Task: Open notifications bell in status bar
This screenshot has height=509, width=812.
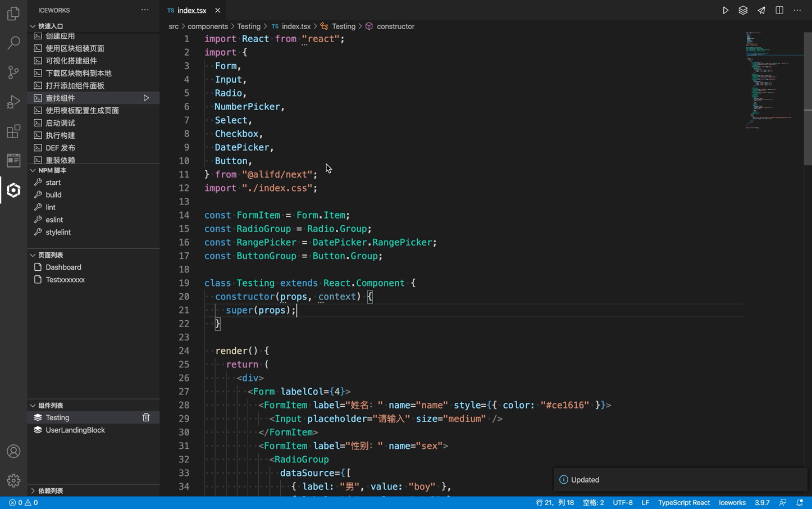Action: [x=800, y=503]
